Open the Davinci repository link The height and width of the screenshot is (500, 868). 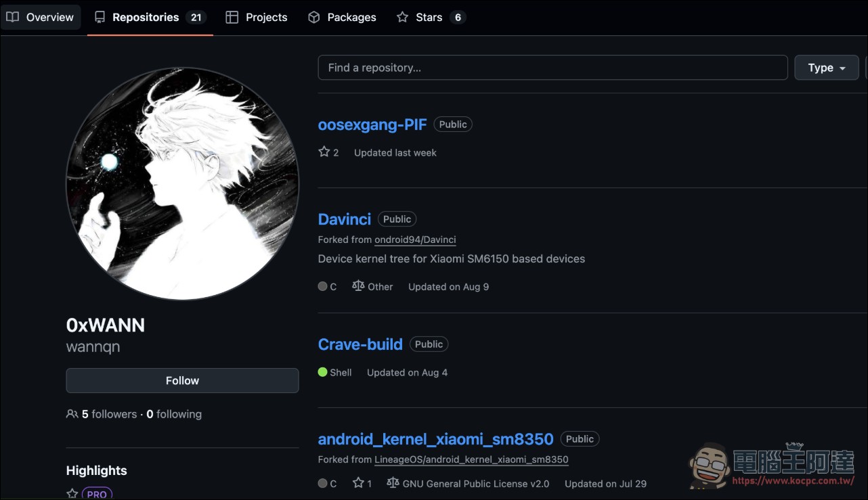point(345,219)
